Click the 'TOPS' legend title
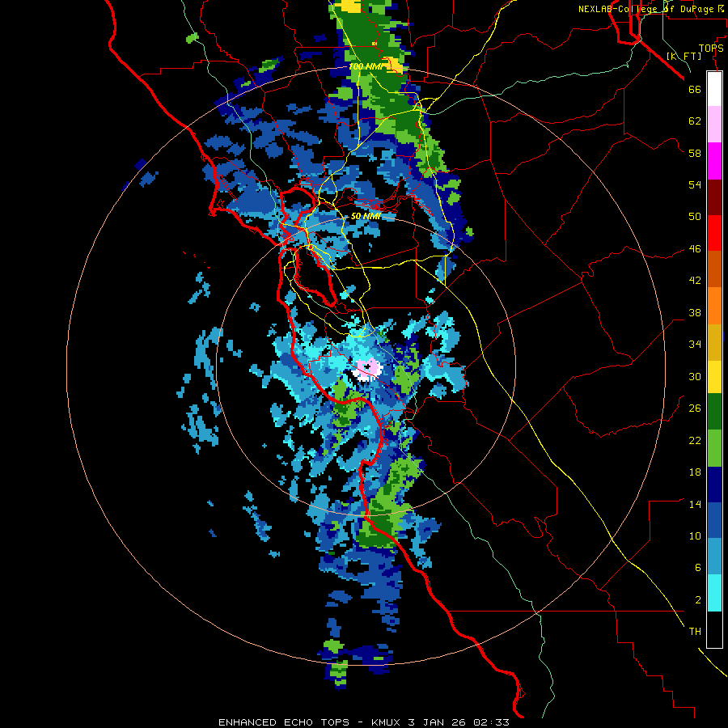Screen dimensions: 728x728 coord(711,49)
